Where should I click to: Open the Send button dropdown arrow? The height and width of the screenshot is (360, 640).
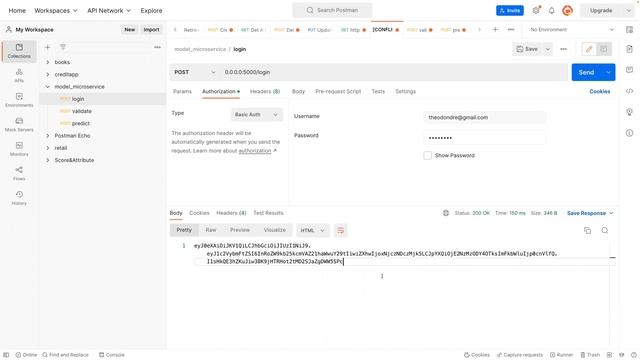click(608, 72)
